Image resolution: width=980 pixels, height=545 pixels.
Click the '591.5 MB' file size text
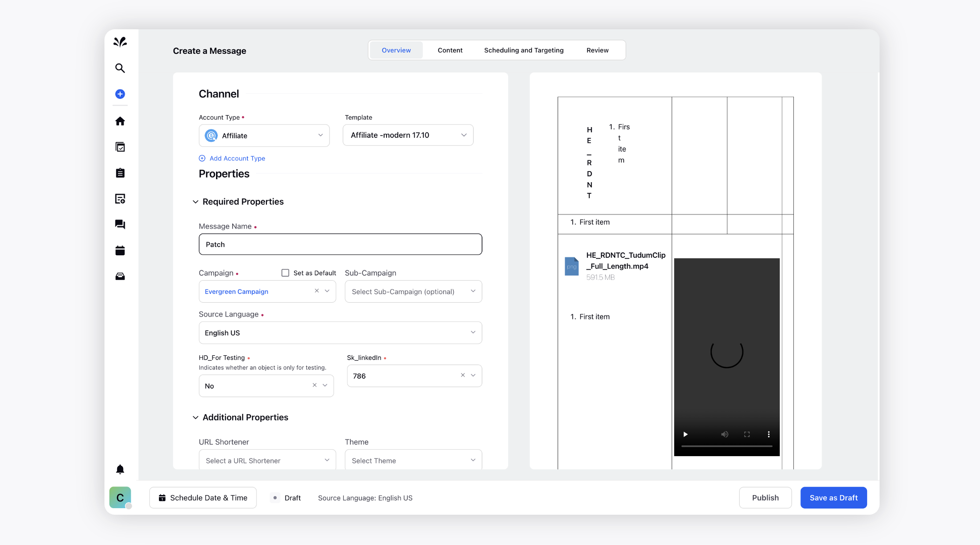[601, 278]
